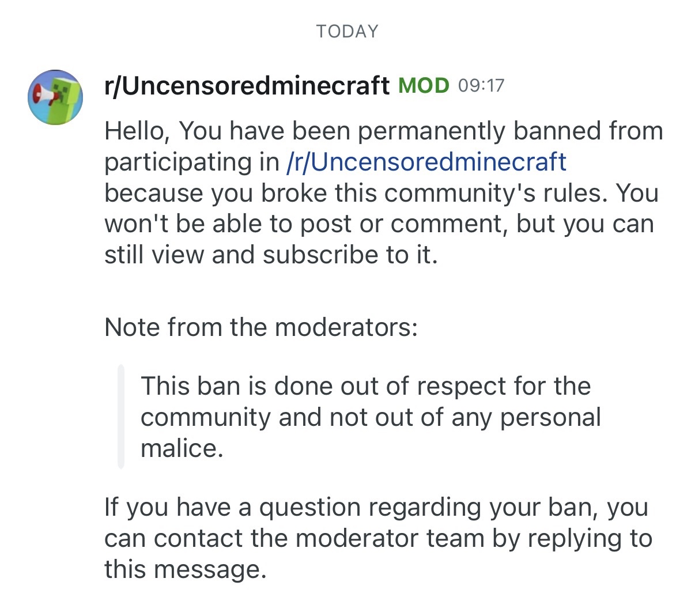Click the word "malice." in the quote
695x616 pixels.
click(182, 448)
